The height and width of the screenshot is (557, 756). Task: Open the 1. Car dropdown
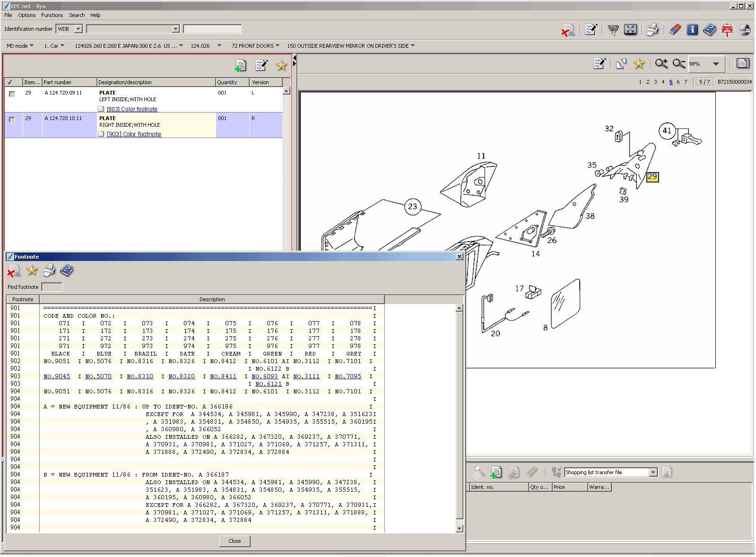[54, 46]
